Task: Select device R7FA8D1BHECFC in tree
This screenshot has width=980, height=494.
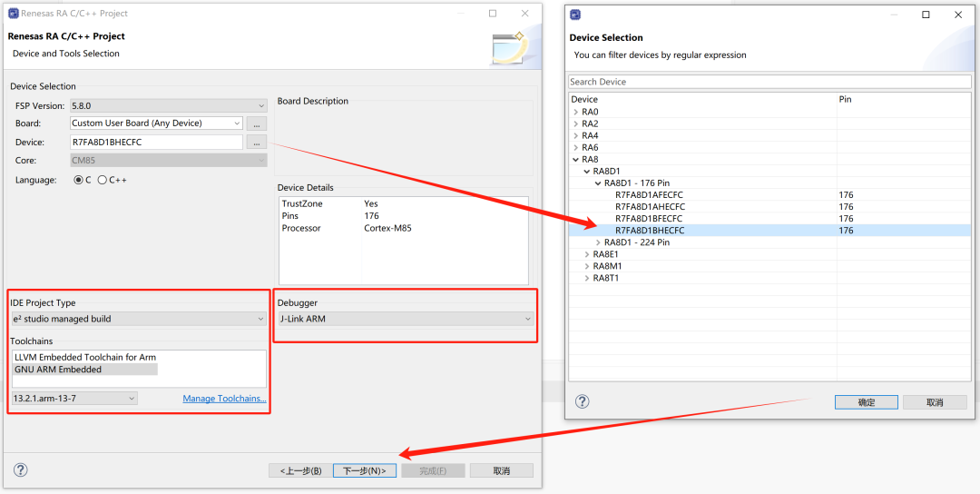Action: pyautogui.click(x=650, y=231)
